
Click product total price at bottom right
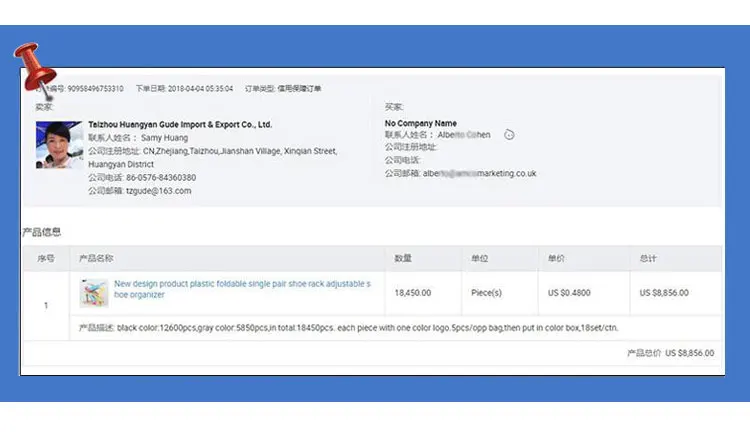coord(671,353)
